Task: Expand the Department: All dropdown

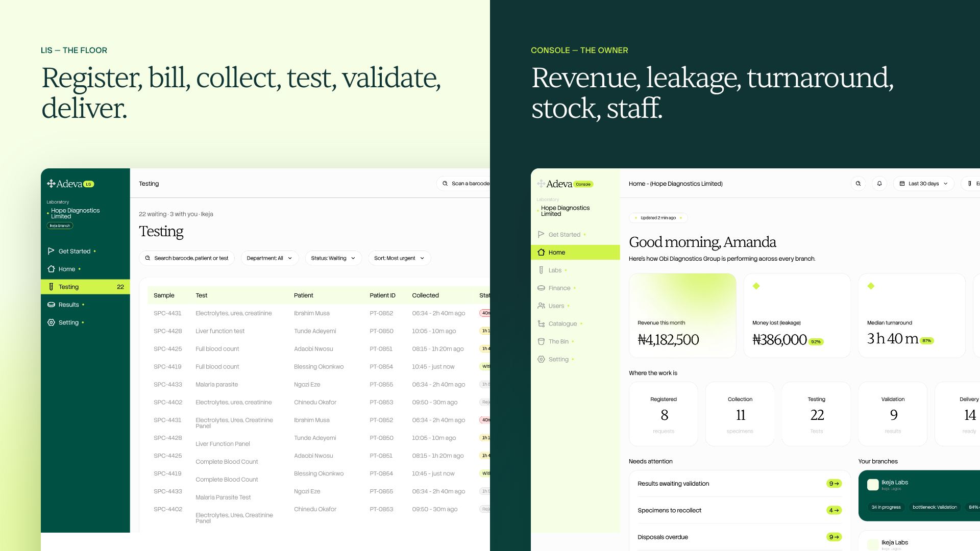Action: [269, 258]
